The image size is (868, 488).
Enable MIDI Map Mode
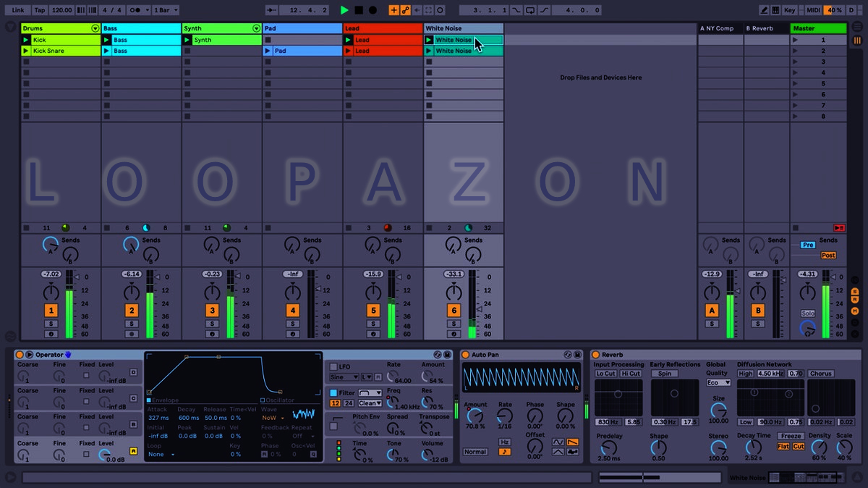(814, 10)
